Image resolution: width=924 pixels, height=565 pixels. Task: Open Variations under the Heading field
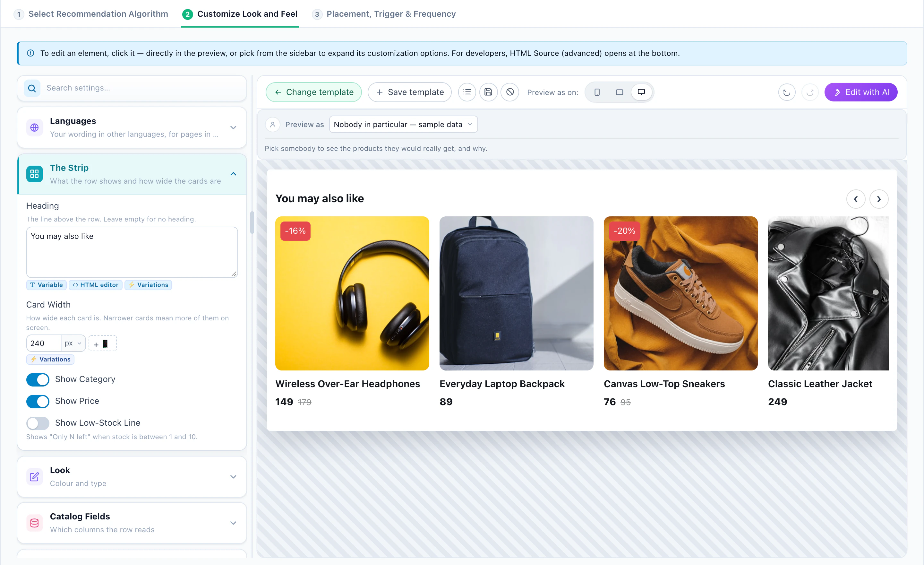[x=148, y=285]
